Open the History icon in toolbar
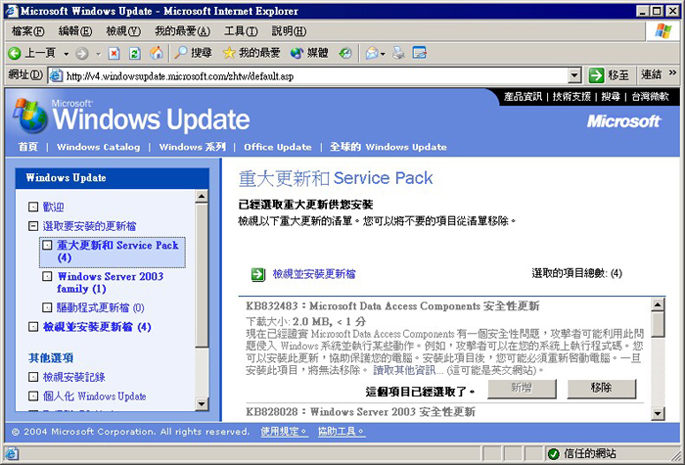The width and height of the screenshot is (685, 465). pyautogui.click(x=345, y=53)
